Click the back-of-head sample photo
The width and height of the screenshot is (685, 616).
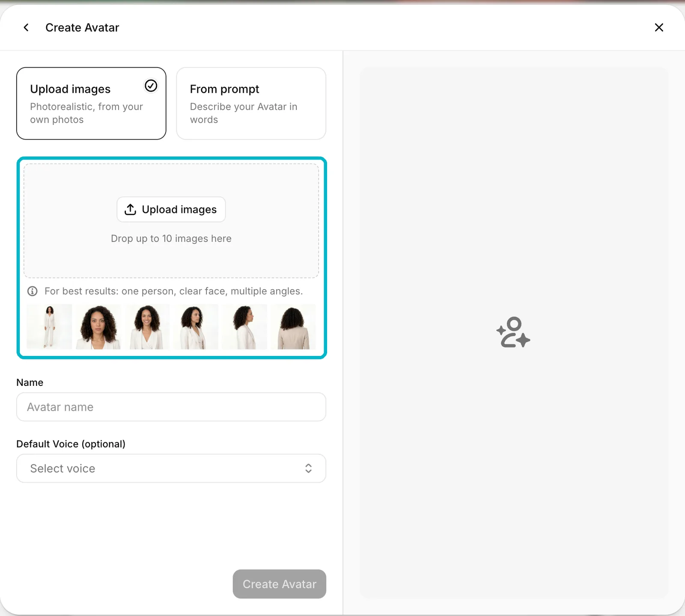(293, 327)
